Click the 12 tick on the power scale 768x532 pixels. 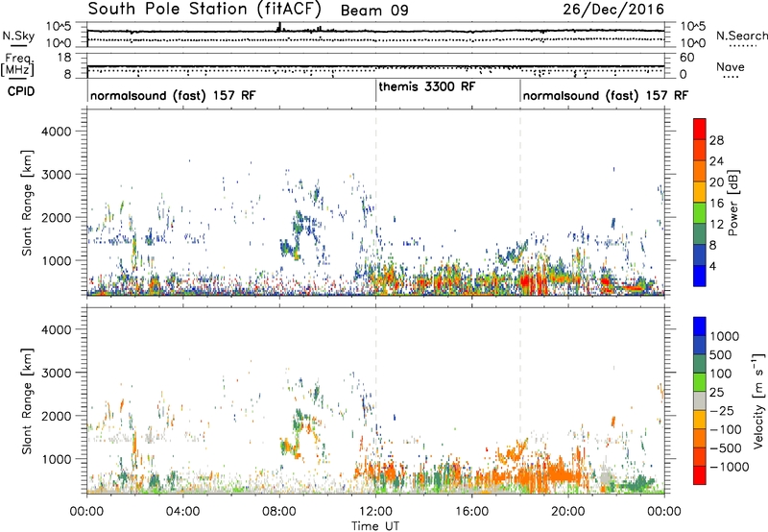[x=716, y=225]
